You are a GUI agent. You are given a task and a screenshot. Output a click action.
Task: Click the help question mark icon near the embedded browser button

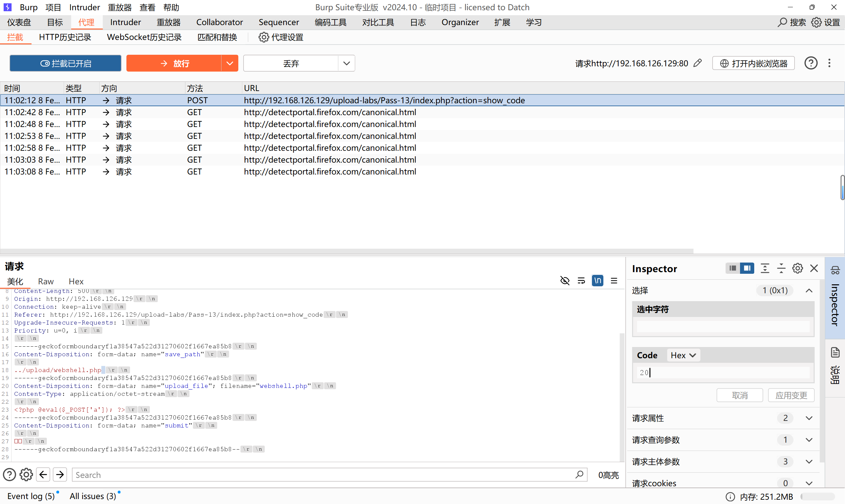[811, 63]
